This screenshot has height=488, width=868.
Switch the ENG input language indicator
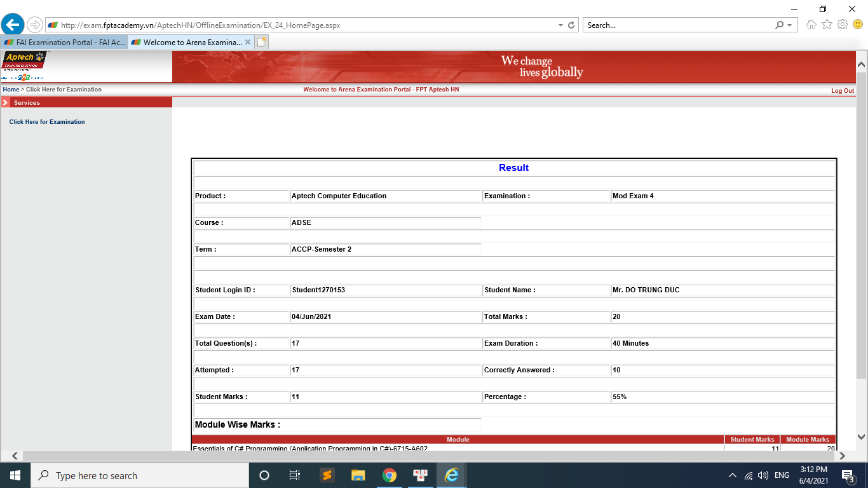coord(782,475)
